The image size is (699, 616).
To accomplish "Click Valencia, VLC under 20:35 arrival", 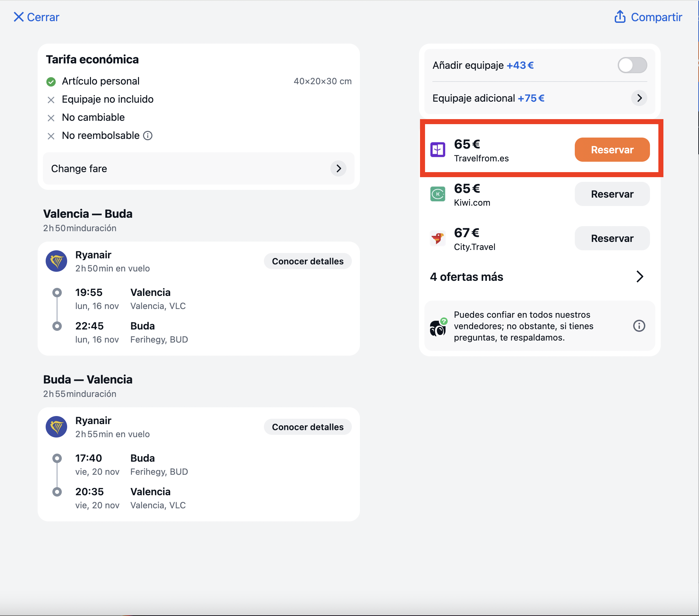I will point(158,505).
